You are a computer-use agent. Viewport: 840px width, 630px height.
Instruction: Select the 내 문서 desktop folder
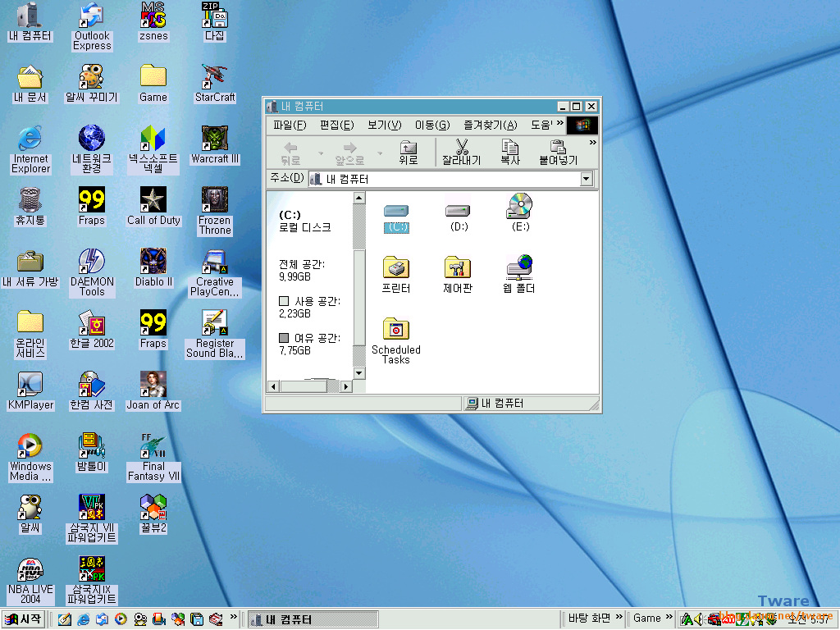coord(30,83)
